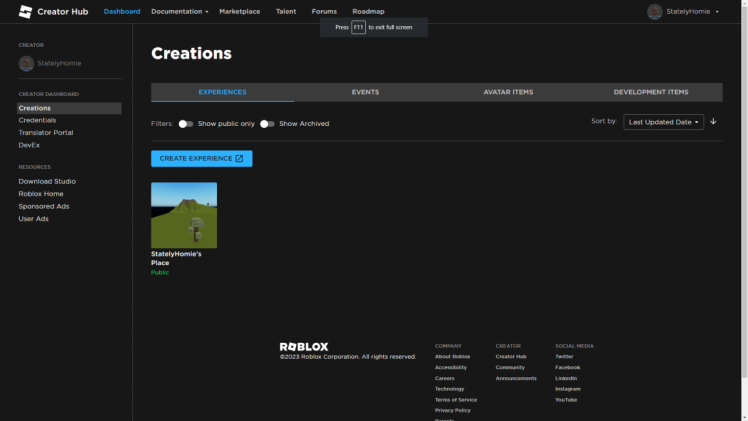Select the Development Items tab
This screenshot has width=748, height=421.
tap(651, 92)
